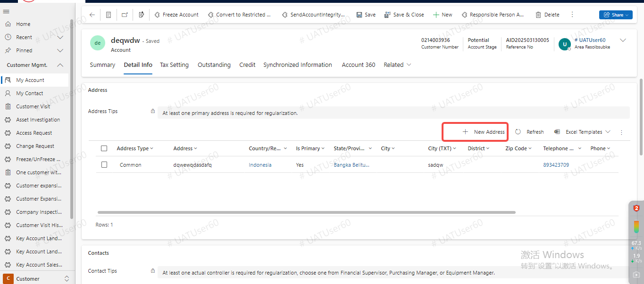Viewport: 644px width, 284px height.
Task: Click New Address button
Action: [484, 132]
